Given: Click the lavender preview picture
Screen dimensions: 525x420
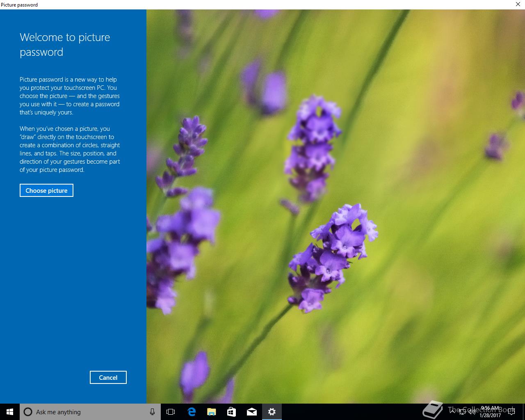Looking at the screenshot, I should coord(336,206).
